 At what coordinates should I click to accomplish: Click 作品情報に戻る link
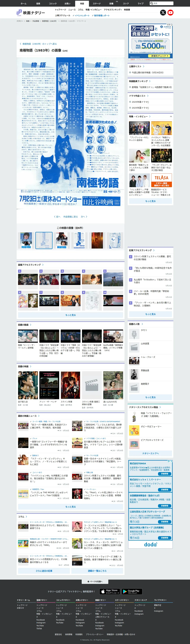tap(71, 217)
